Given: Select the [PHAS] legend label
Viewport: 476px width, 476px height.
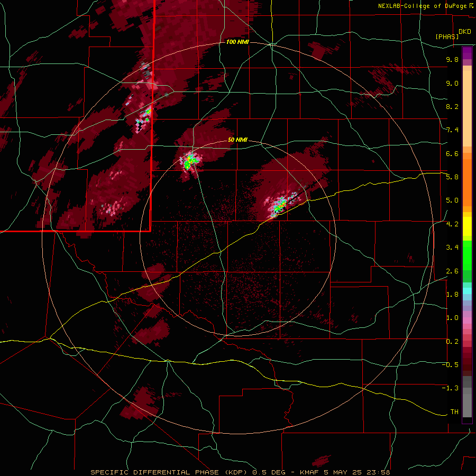Looking at the screenshot, I should click(x=447, y=36).
